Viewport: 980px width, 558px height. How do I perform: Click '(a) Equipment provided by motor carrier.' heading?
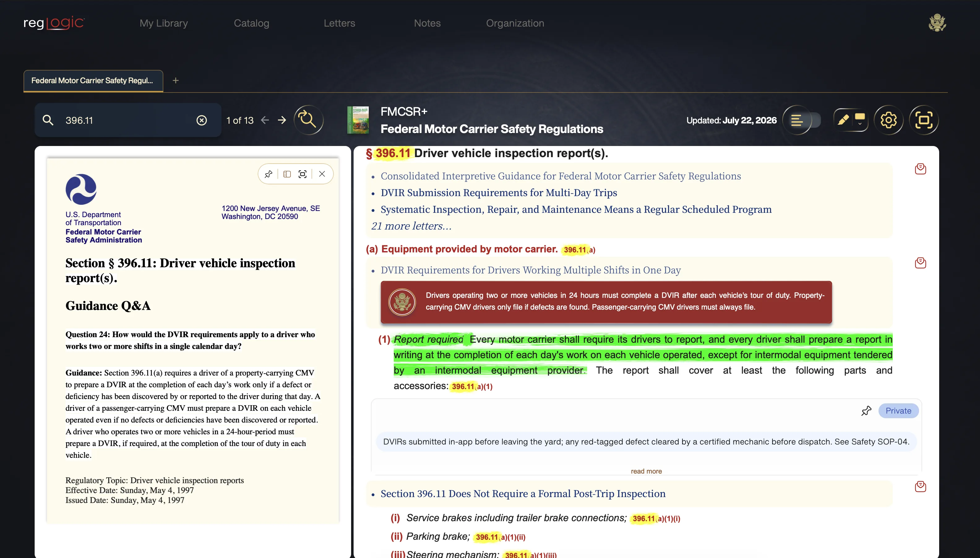[x=462, y=249]
